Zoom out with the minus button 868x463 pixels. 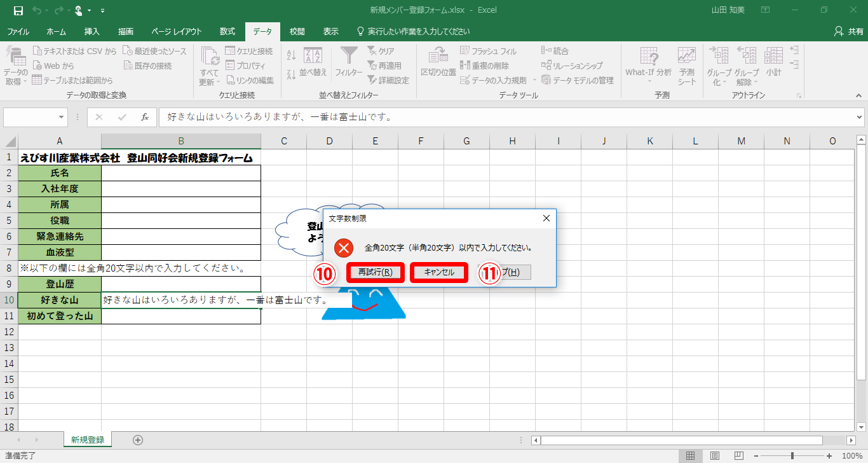click(x=756, y=455)
